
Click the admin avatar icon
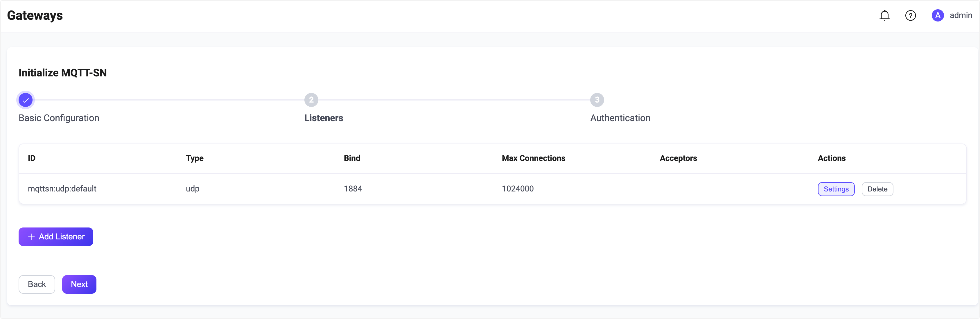(937, 16)
